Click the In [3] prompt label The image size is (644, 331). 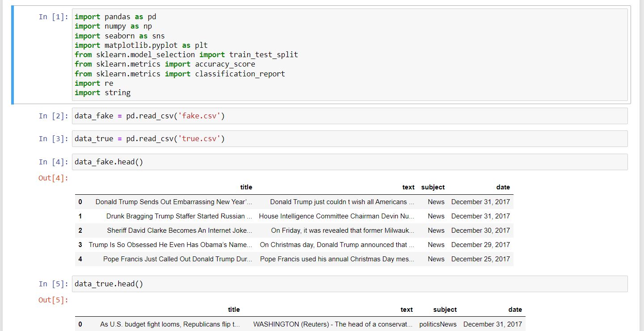pyautogui.click(x=53, y=139)
